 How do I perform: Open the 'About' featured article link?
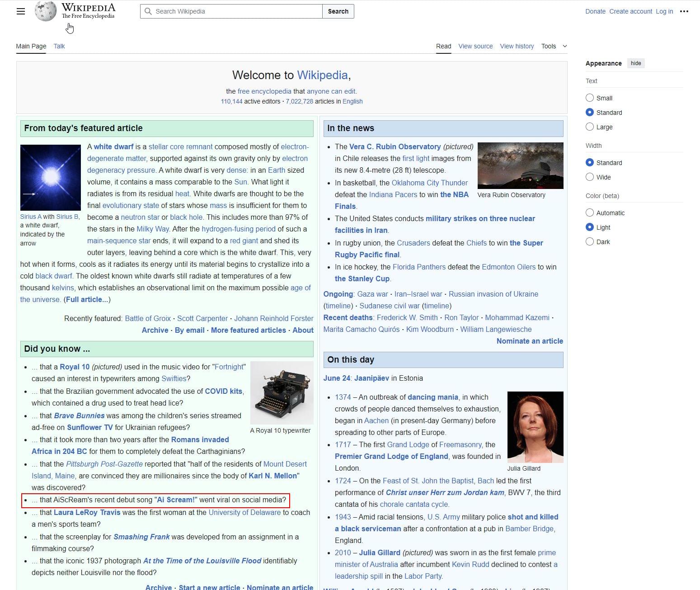tap(303, 330)
